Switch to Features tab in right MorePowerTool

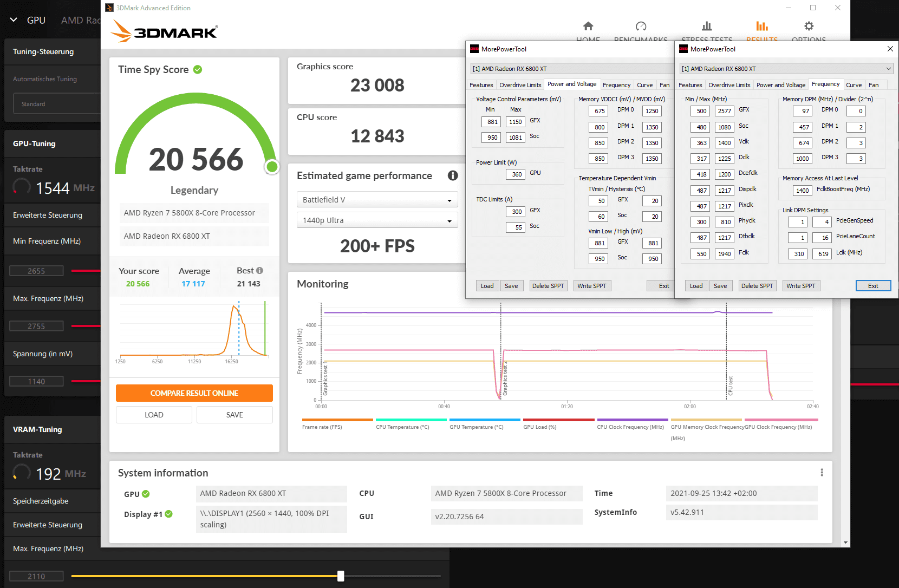[x=690, y=85]
